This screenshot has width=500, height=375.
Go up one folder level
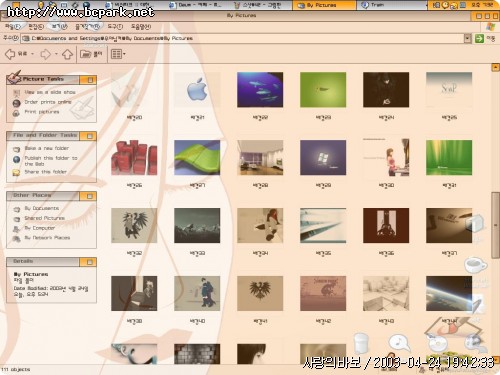coord(68,54)
